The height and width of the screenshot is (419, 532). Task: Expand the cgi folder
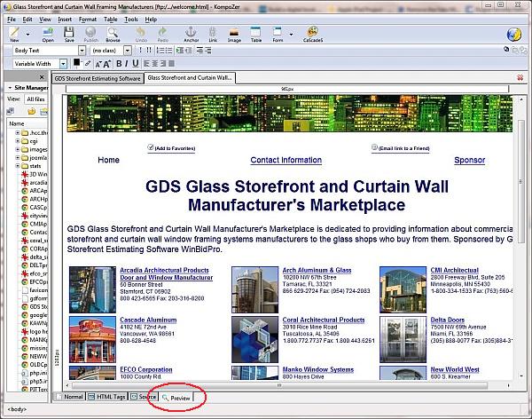(18, 141)
